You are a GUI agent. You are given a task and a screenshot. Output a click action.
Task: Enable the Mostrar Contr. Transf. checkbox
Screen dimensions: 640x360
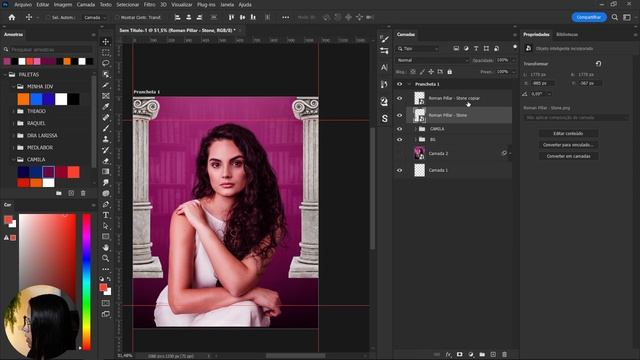[x=117, y=18]
